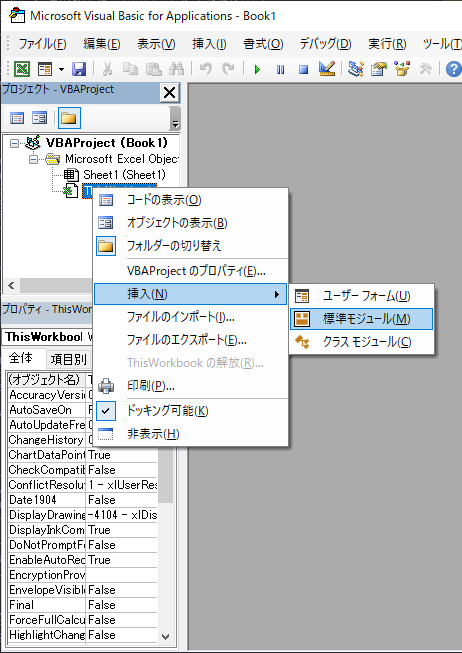Click the properties list scrollbar down arrow

(x=165, y=636)
